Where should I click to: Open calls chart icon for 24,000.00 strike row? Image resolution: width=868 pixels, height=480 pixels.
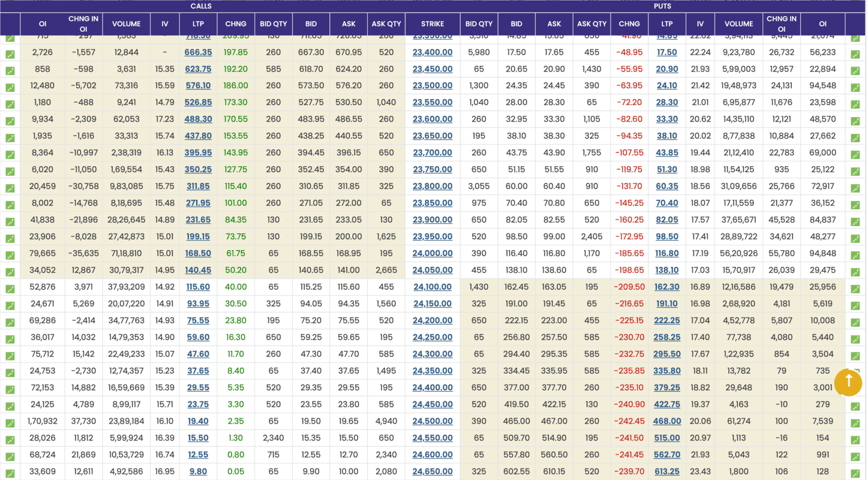point(10,254)
